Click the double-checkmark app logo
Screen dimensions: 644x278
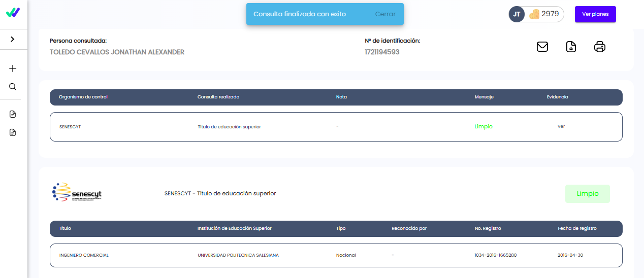click(x=13, y=13)
